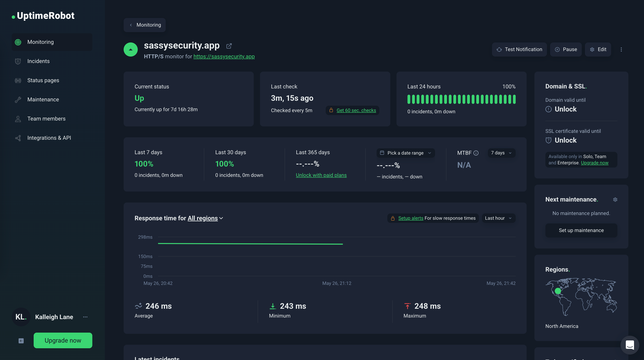Open Status pages in the sidebar
The width and height of the screenshot is (644, 360).
[52, 80]
